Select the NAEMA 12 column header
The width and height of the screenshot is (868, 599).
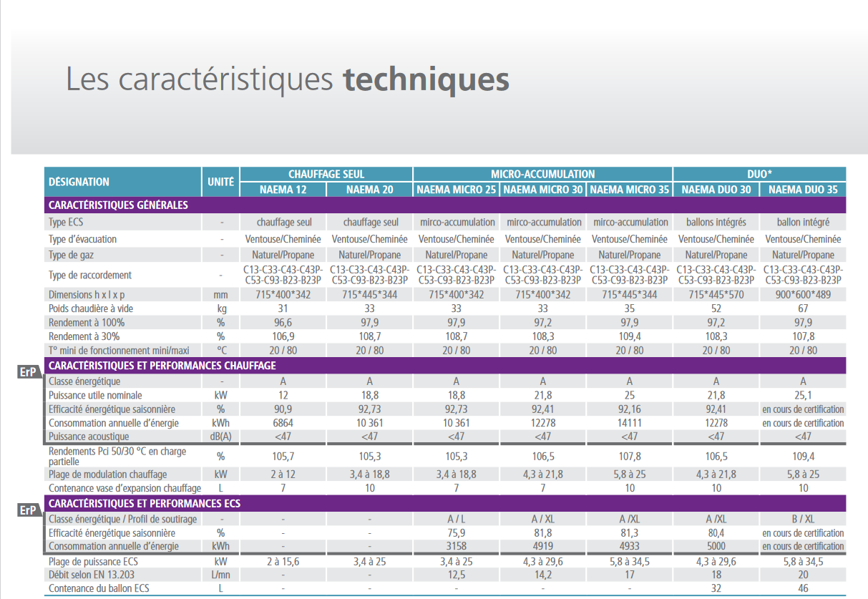283,190
